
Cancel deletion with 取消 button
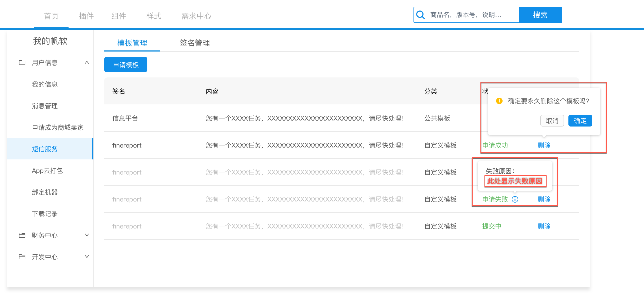[552, 121]
